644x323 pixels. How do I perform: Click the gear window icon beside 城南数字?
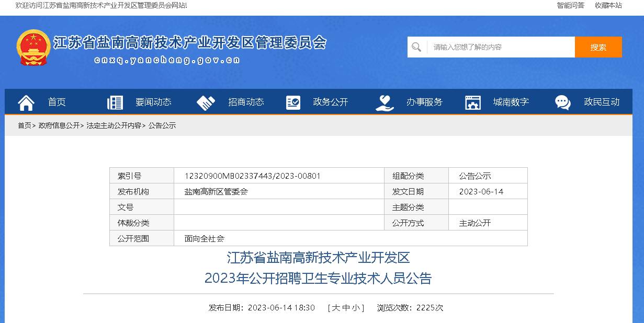point(473,102)
